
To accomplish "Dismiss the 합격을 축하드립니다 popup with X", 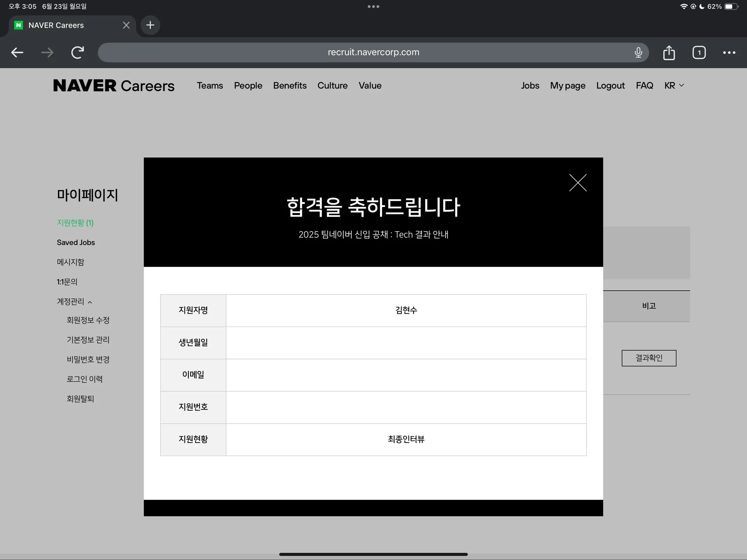I will 578,183.
